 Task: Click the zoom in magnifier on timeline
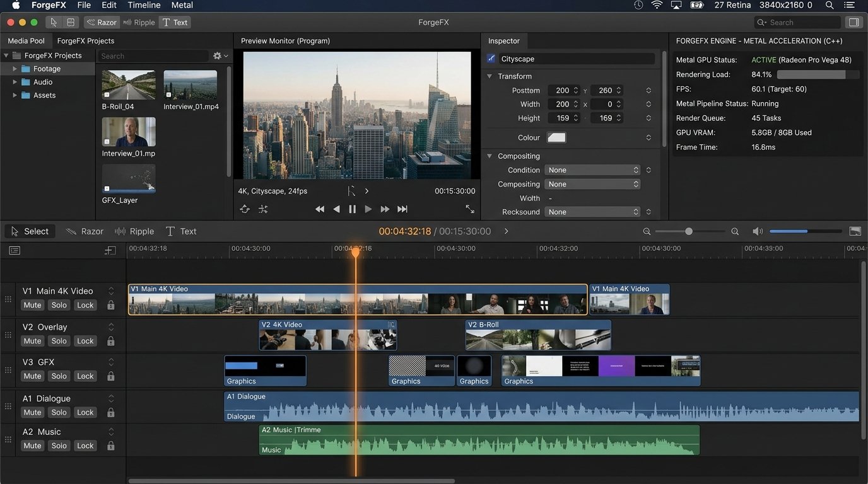(x=735, y=231)
